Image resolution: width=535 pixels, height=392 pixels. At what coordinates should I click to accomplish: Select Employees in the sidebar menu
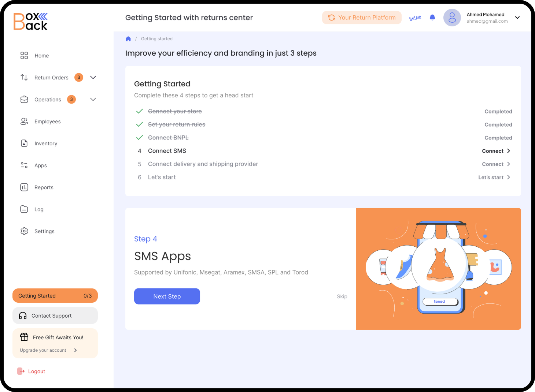pyautogui.click(x=47, y=122)
